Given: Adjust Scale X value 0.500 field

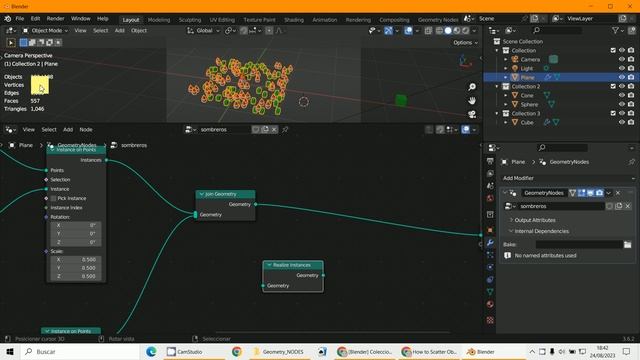Looking at the screenshot, I should (x=76, y=260).
